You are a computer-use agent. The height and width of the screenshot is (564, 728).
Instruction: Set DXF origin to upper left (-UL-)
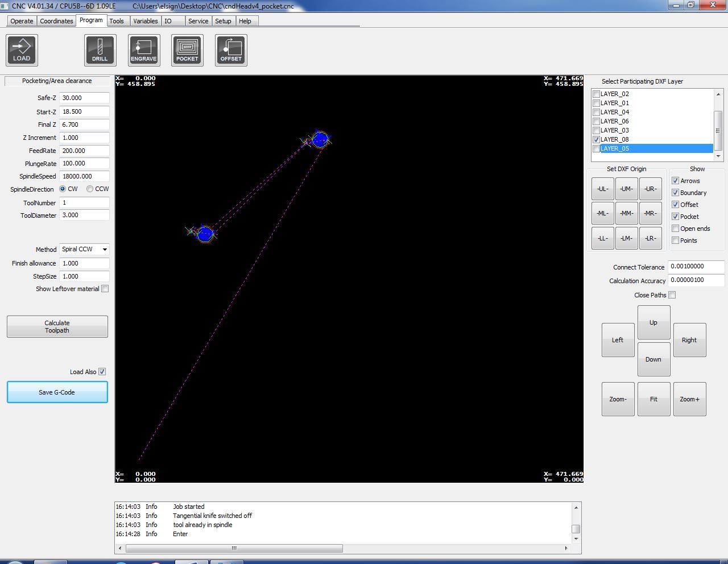(603, 189)
